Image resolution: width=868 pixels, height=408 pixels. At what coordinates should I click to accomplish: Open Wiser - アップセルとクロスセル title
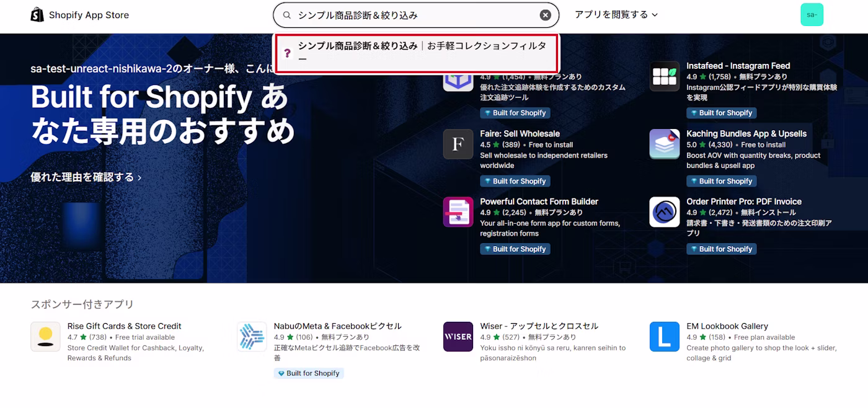click(x=539, y=326)
